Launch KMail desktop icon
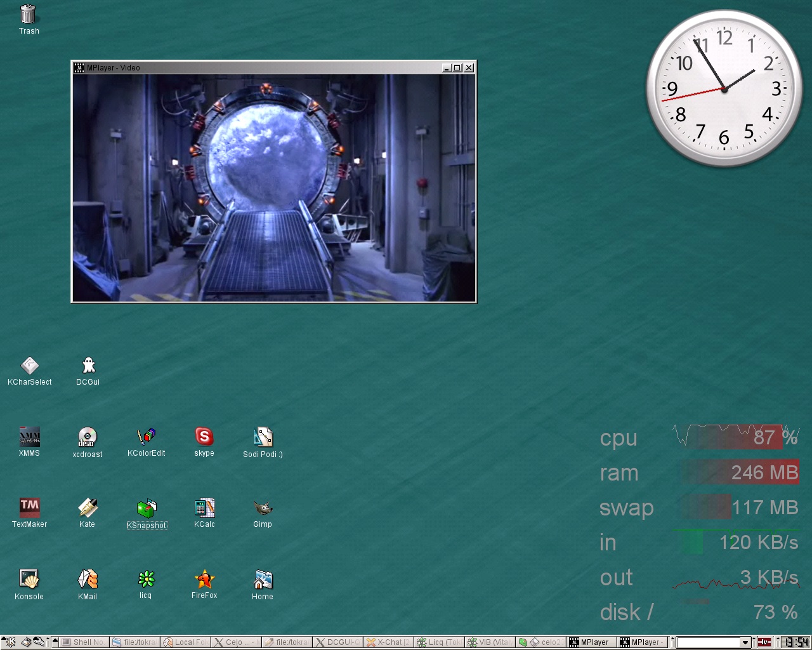Image resolution: width=812 pixels, height=650 pixels. click(87, 585)
